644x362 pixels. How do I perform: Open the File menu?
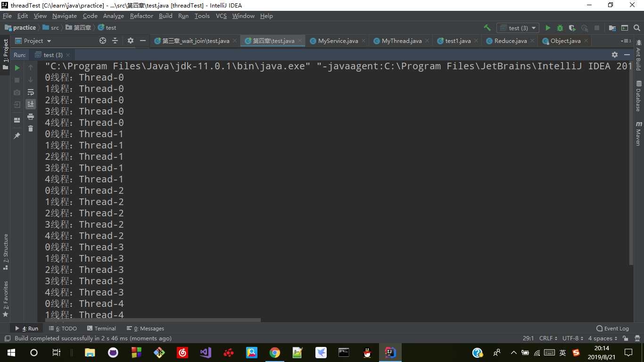pos(7,16)
